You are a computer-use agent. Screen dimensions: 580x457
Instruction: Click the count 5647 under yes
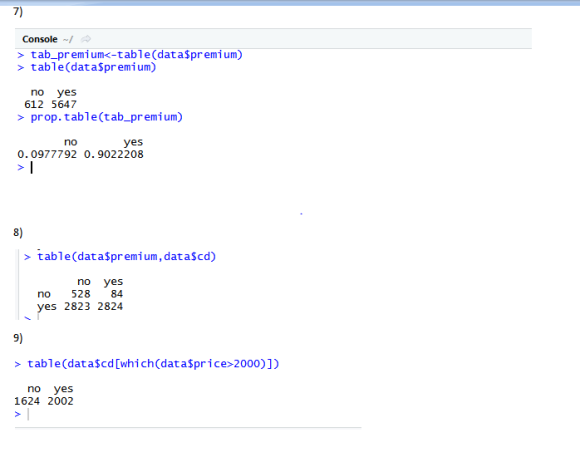(x=64, y=104)
